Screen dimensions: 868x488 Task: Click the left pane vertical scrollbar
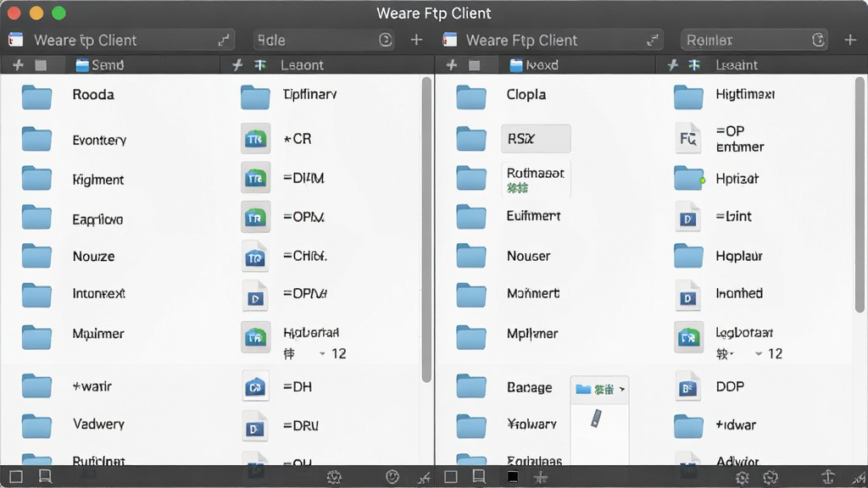426,230
